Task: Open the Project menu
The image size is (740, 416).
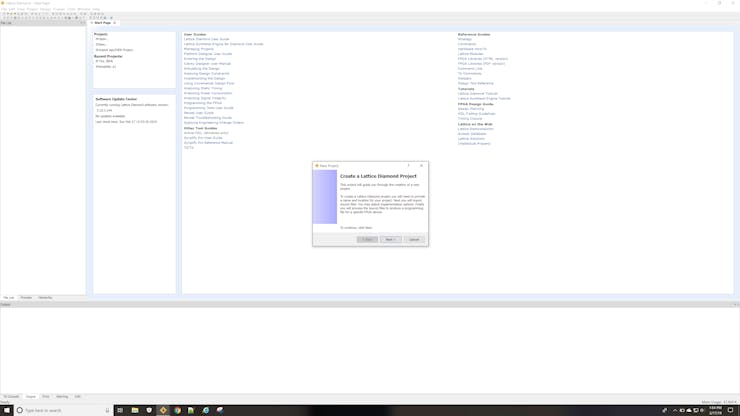Action: point(32,9)
